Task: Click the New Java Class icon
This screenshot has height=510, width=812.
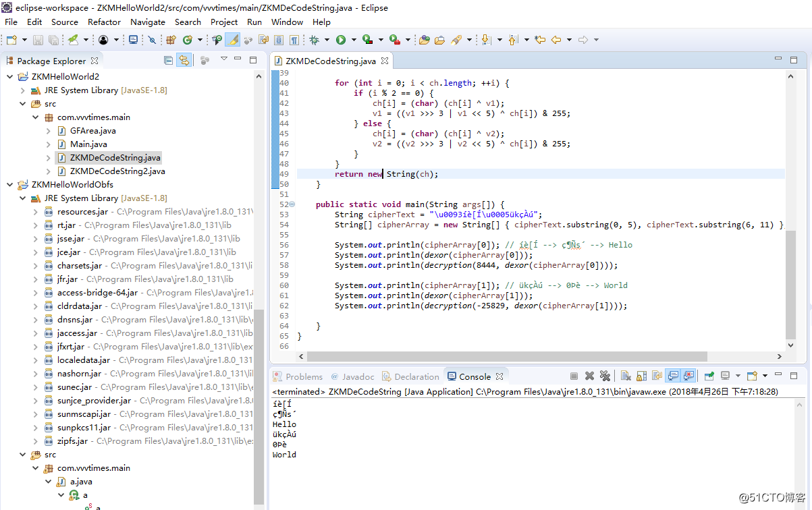Action: point(188,40)
